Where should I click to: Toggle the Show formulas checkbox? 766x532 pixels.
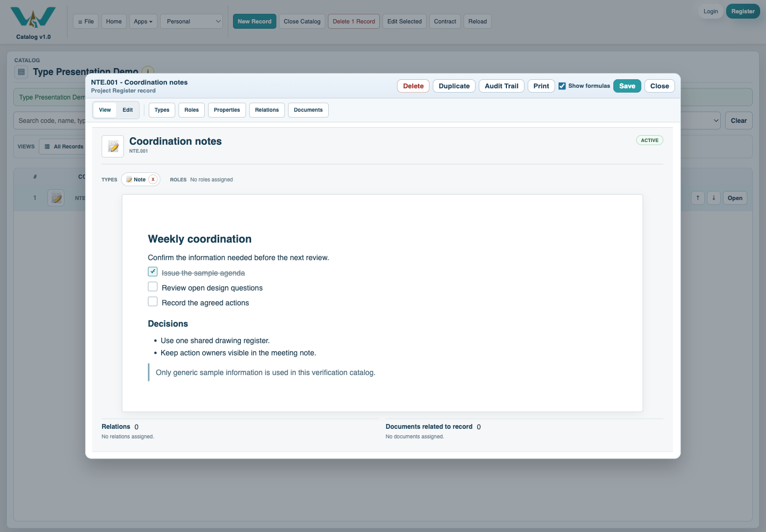pos(562,86)
